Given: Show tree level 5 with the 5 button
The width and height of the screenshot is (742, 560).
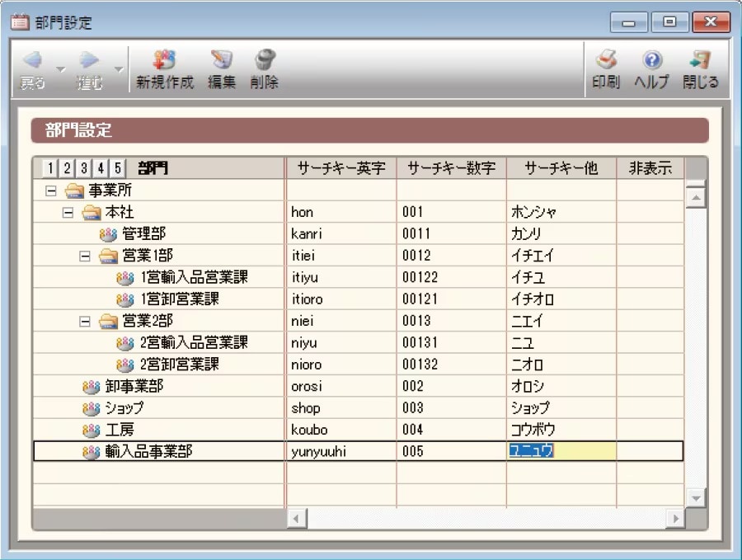Looking at the screenshot, I should (x=118, y=167).
